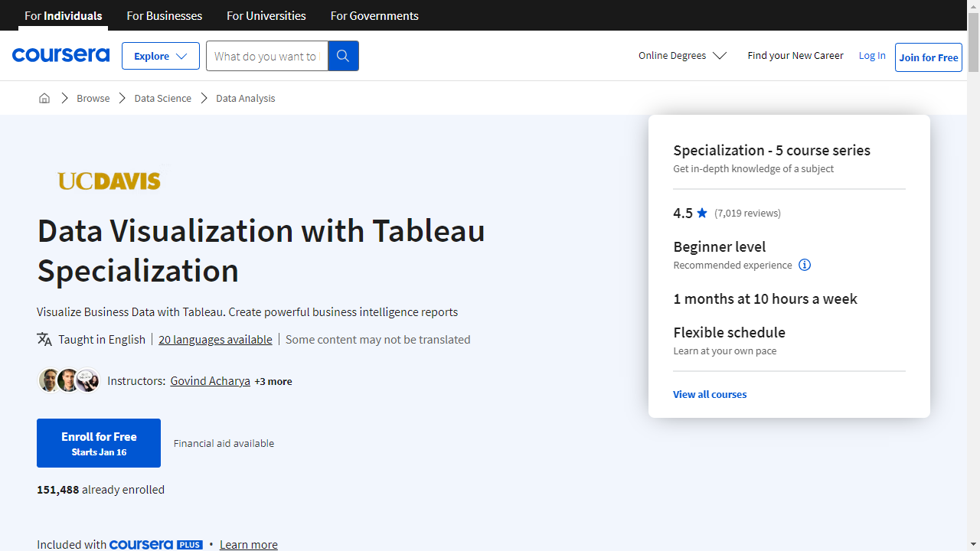Viewport: 980px width, 551px height.
Task: Focus the search input field
Action: coord(267,56)
